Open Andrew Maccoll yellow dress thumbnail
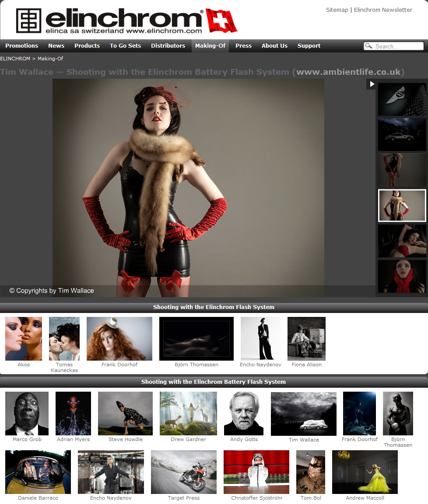 point(365,472)
